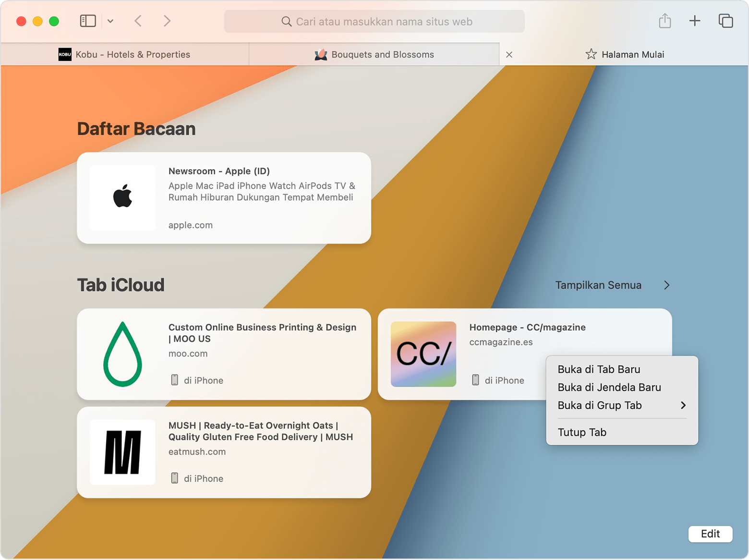Click the Edit button
Image resolution: width=749 pixels, height=560 pixels.
tap(710, 534)
